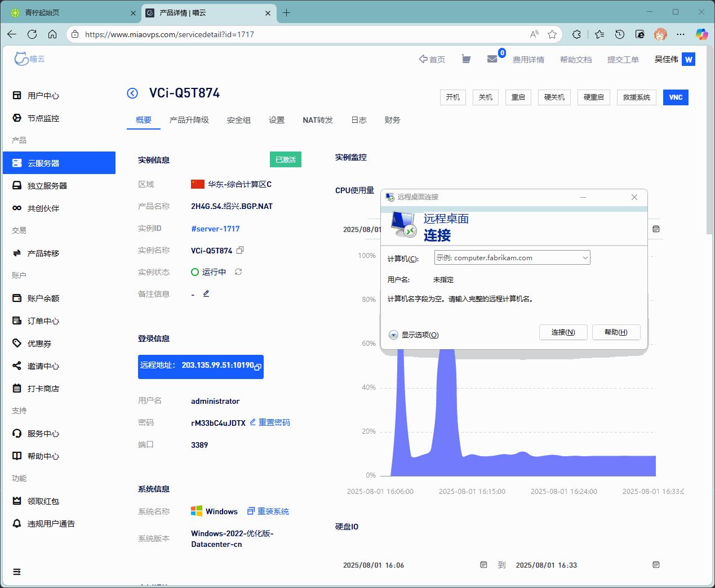Switch to the 安全组 tab
Image resolution: width=715 pixels, height=588 pixels.
coord(239,120)
